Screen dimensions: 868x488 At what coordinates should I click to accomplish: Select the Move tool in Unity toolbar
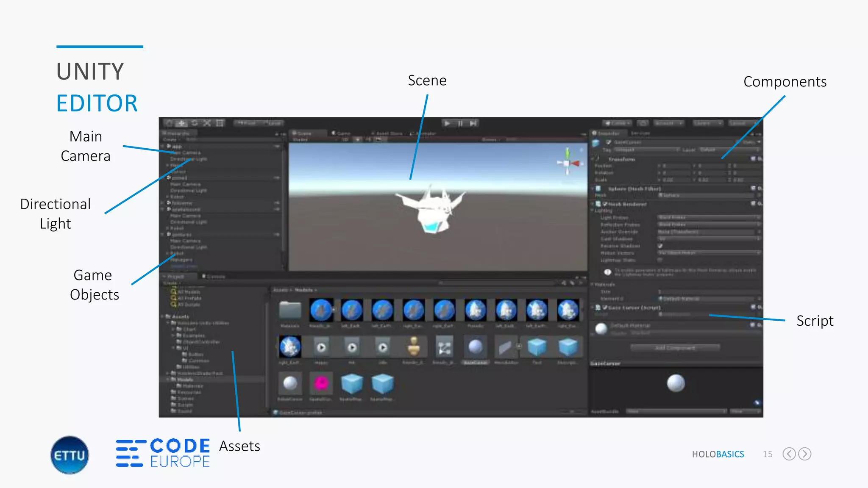(181, 123)
